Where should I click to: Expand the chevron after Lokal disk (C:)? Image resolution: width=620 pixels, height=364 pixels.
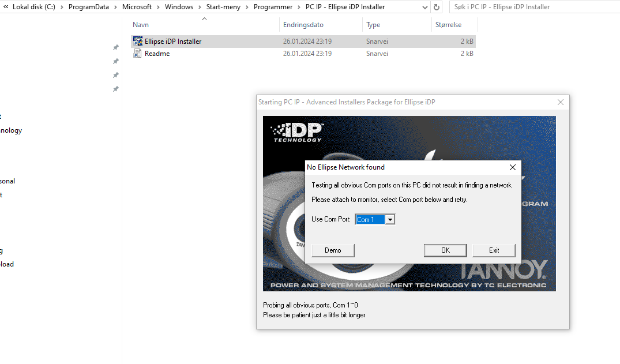point(62,7)
